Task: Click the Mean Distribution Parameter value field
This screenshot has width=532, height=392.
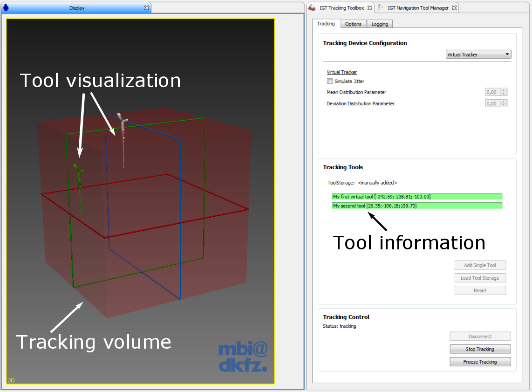Action: point(493,92)
